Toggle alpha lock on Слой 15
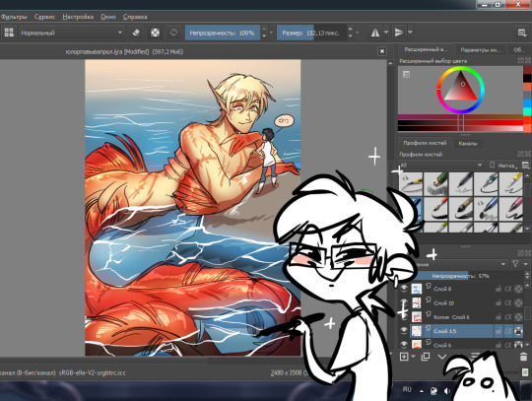This screenshot has height=401, width=532. click(519, 331)
